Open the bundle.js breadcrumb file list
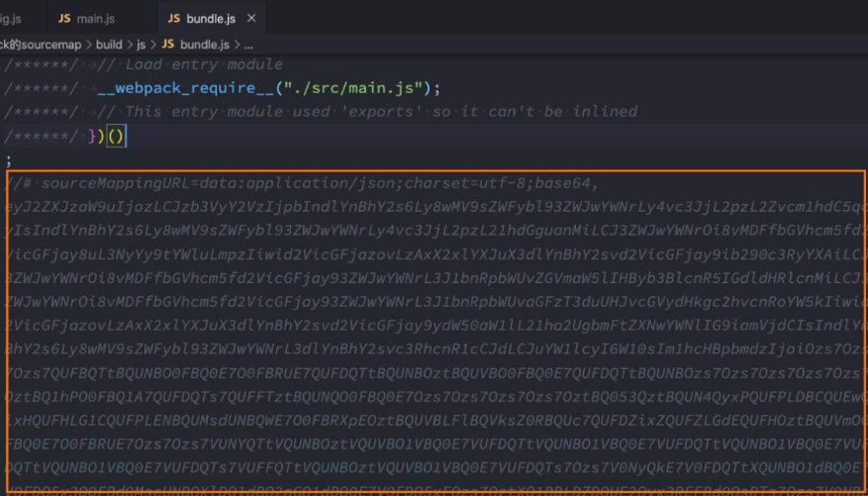The height and width of the screenshot is (496, 868). (x=203, y=45)
